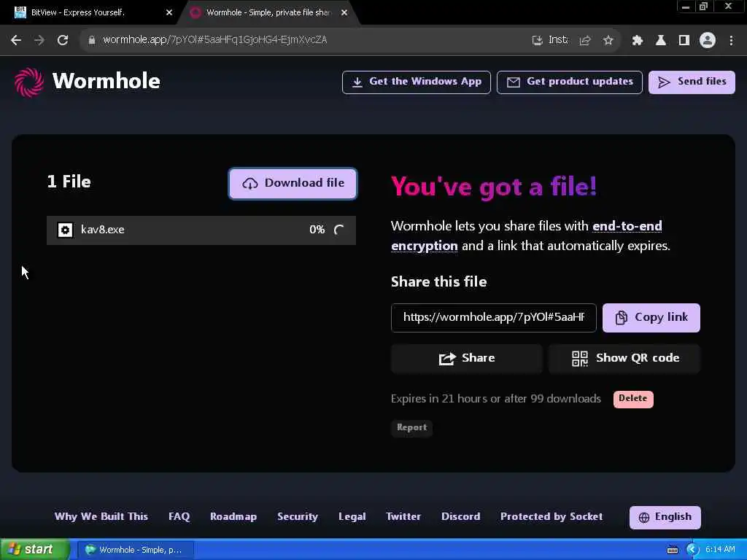
Task: Open the Roadmap footer link
Action: coord(233,517)
